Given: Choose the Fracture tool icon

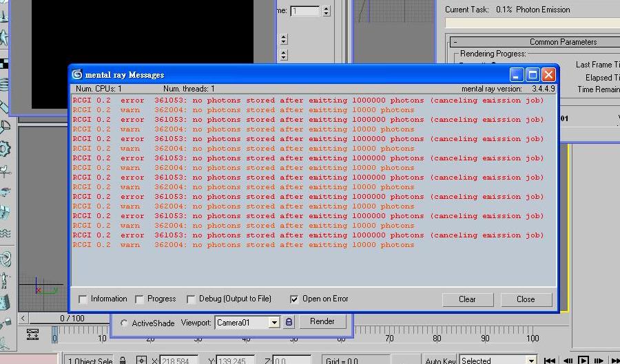Looking at the screenshot, I should coord(5,213).
